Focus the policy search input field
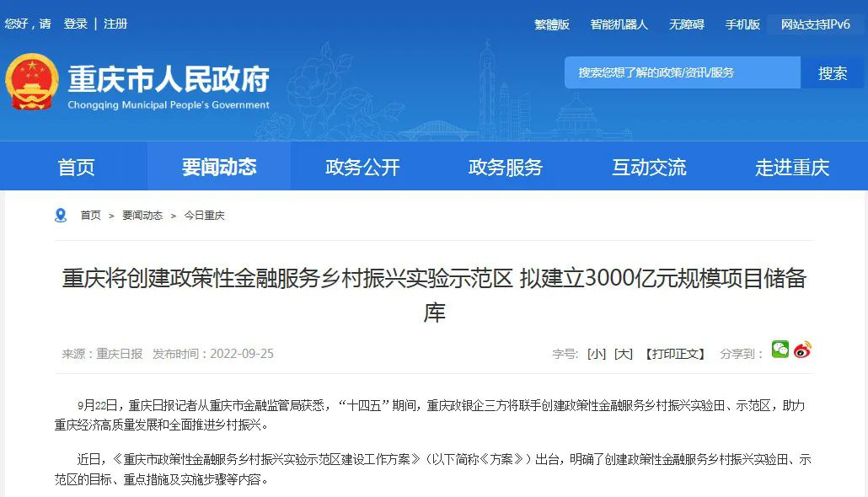The image size is (868, 497). point(683,72)
